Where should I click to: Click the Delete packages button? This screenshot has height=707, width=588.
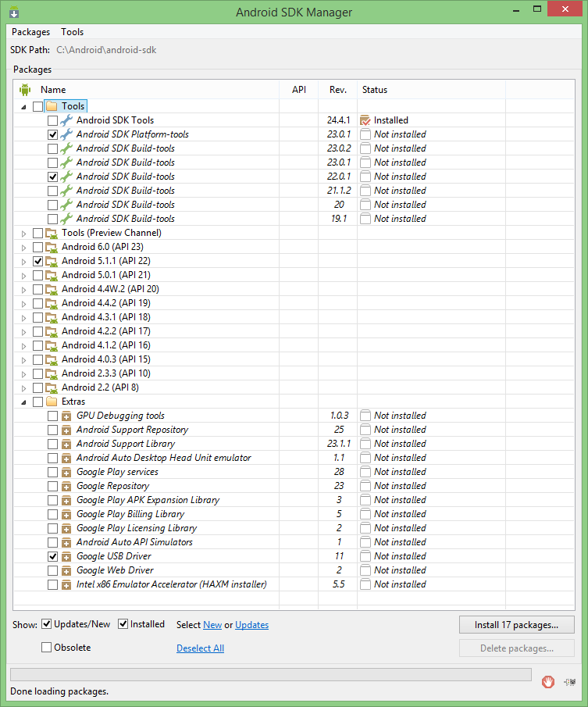click(516, 648)
